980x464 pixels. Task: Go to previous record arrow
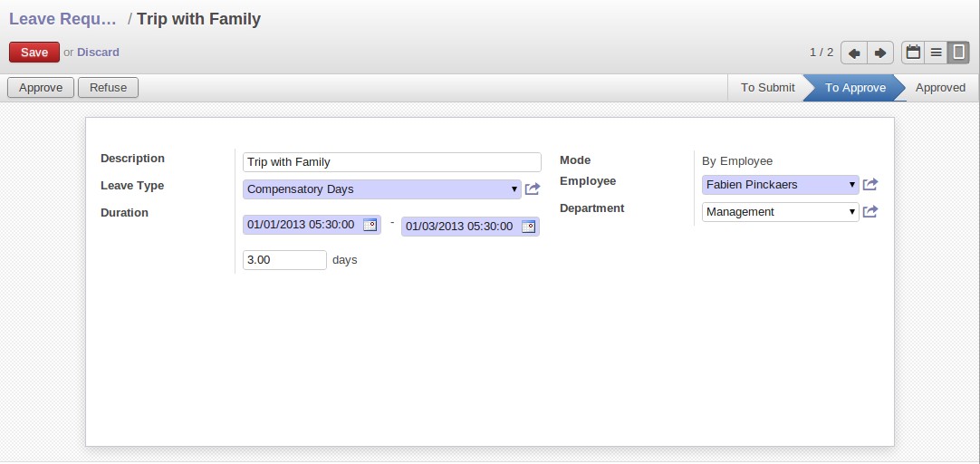pyautogui.click(x=854, y=53)
